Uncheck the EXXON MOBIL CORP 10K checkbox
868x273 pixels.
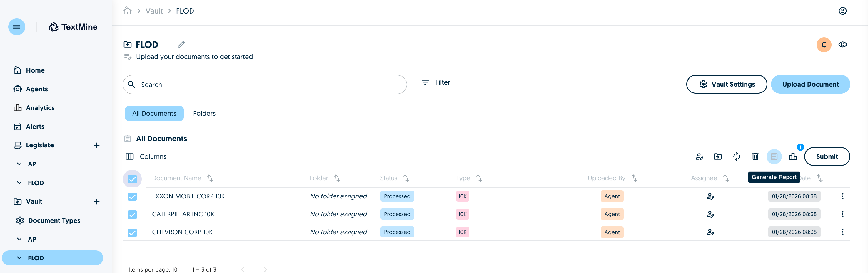pos(132,197)
